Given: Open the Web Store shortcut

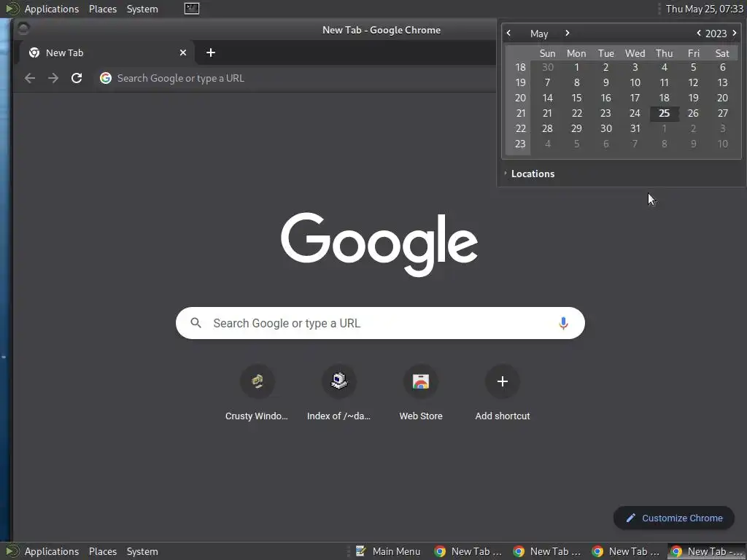Looking at the screenshot, I should click(x=421, y=393).
